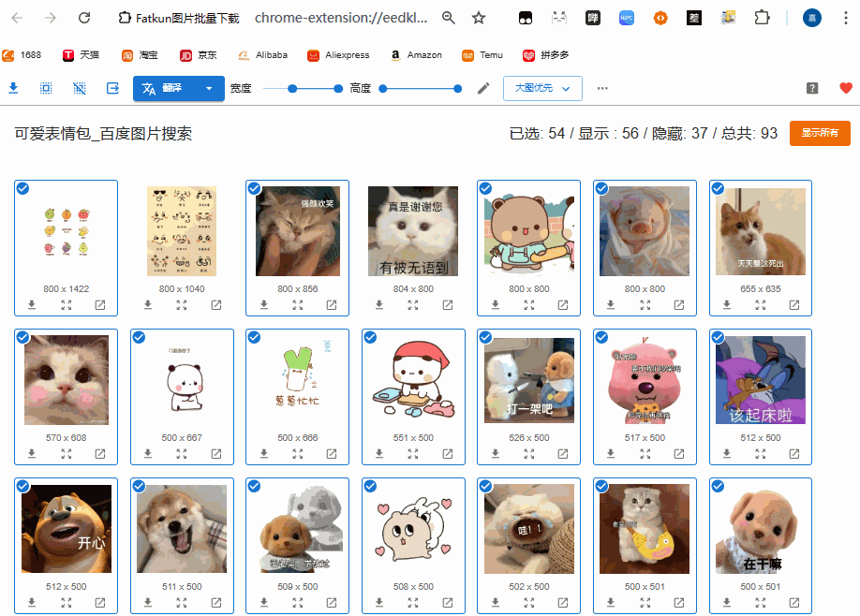The width and height of the screenshot is (860, 616).
Task: Click the download icon under the 800x1422 image
Action: click(x=32, y=304)
